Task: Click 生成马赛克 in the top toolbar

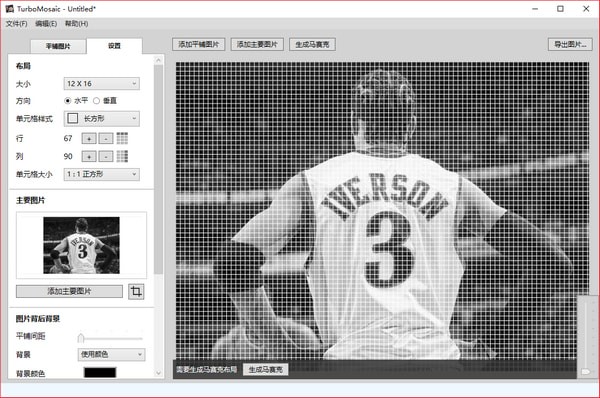Action: [x=312, y=44]
